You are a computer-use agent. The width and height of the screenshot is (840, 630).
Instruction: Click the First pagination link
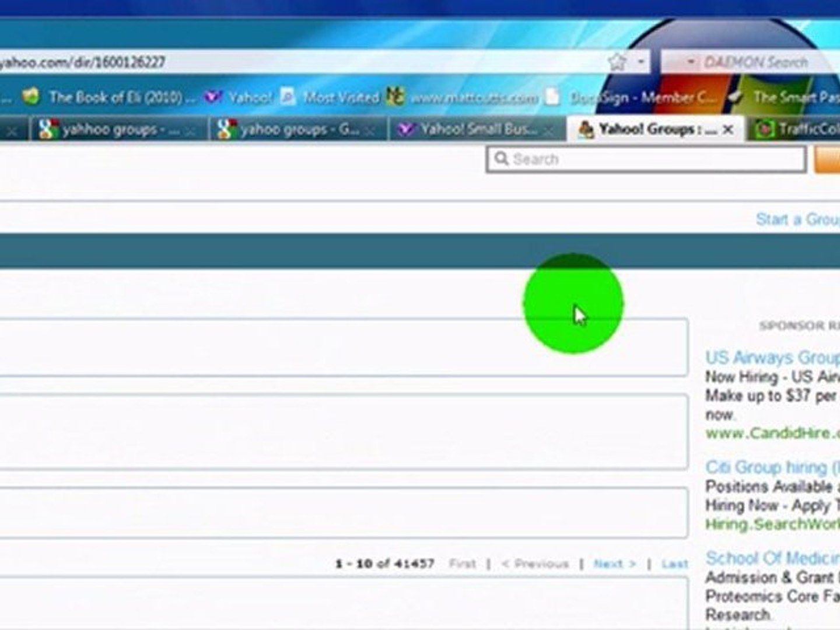tap(463, 563)
